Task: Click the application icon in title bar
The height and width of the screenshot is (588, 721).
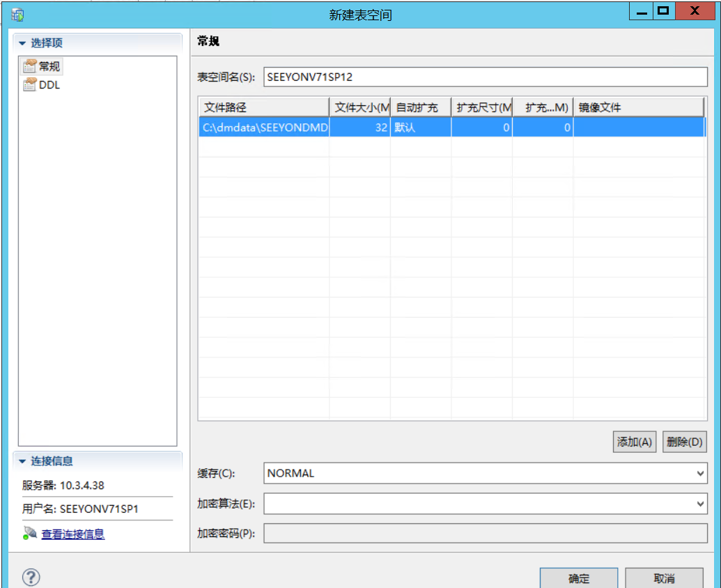Action: click(x=17, y=15)
